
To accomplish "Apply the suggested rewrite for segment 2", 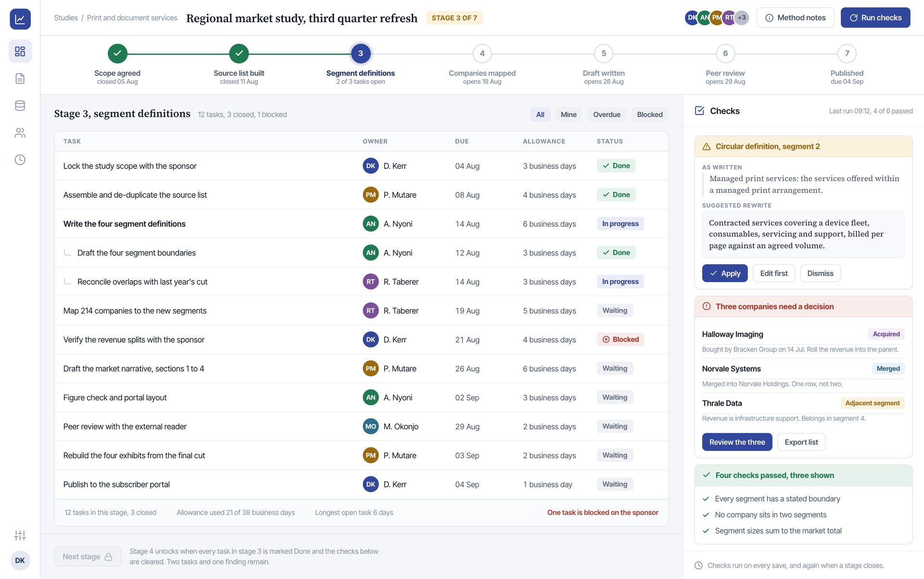I will [724, 273].
